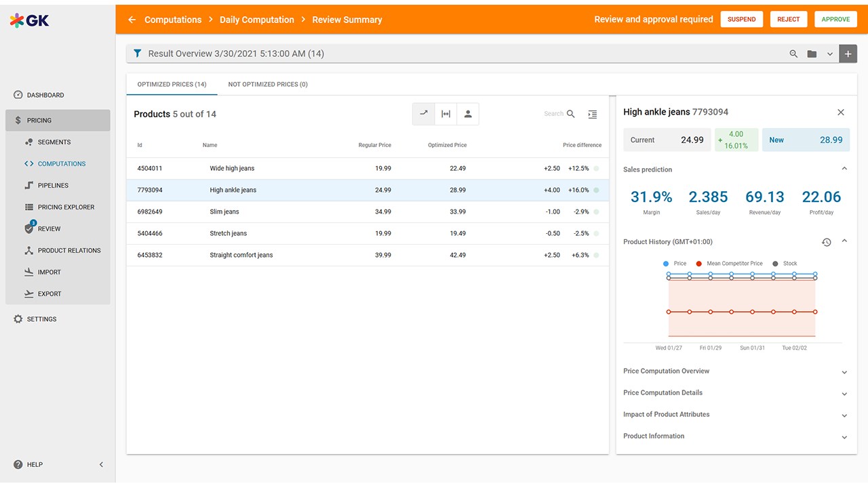Viewport: 868px width, 488px height.
Task: Expand Price Computation Overview
Action: 844,372
